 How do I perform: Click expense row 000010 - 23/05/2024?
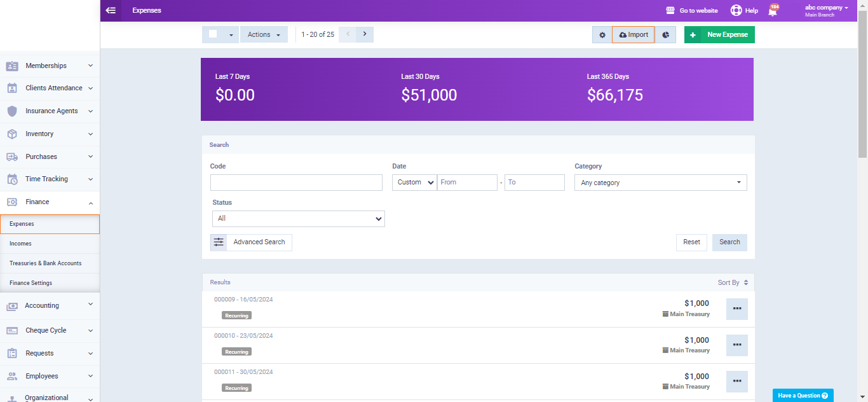478,345
